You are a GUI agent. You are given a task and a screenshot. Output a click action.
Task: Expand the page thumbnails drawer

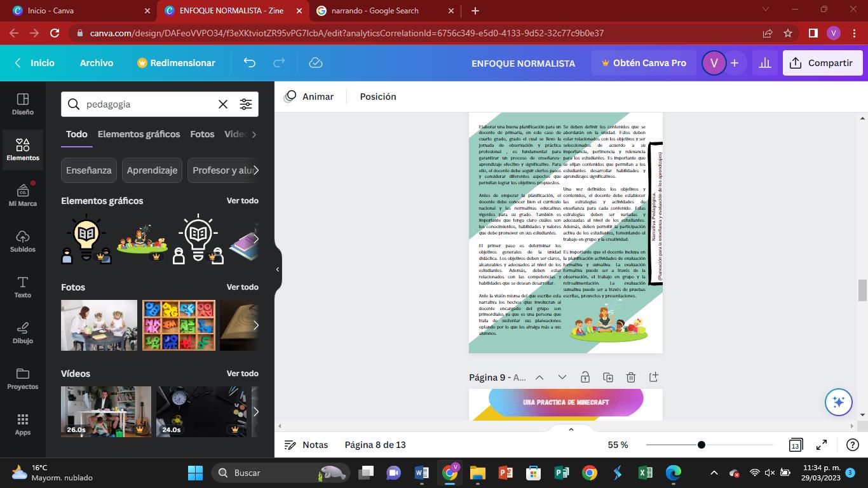point(571,430)
